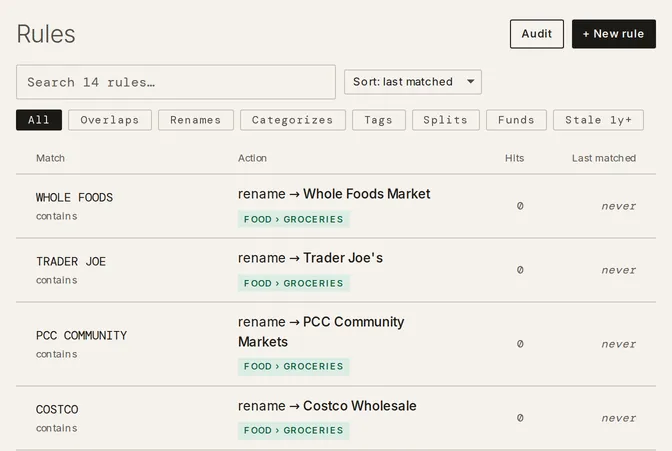The width and height of the screenshot is (672, 451).
Task: Open the Sort: last matched dropdown
Action: (x=413, y=82)
